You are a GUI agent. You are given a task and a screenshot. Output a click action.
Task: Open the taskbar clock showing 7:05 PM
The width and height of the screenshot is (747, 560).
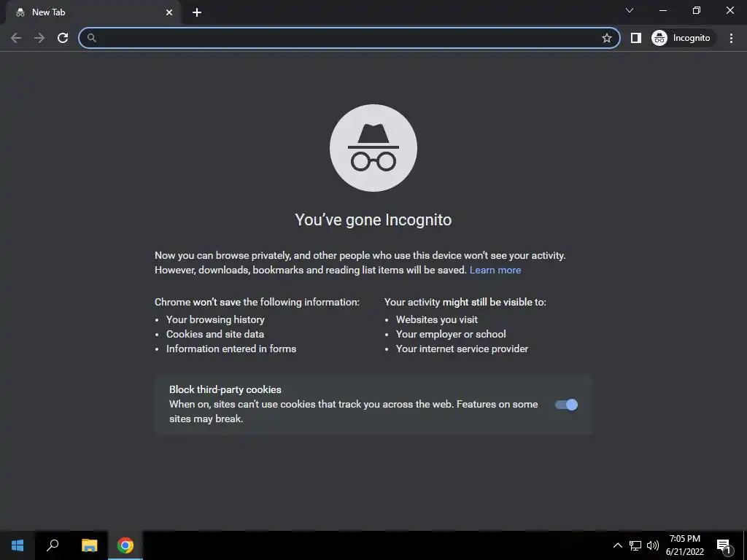684,545
